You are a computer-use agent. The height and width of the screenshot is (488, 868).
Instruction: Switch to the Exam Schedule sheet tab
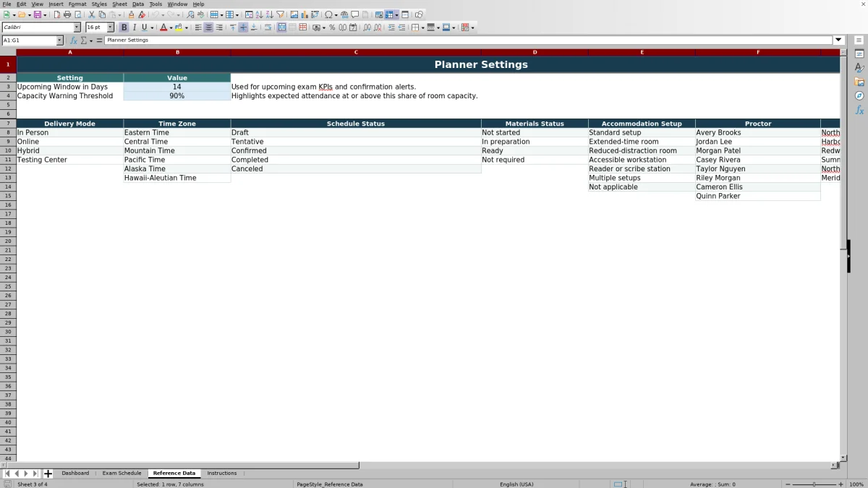[122, 474]
